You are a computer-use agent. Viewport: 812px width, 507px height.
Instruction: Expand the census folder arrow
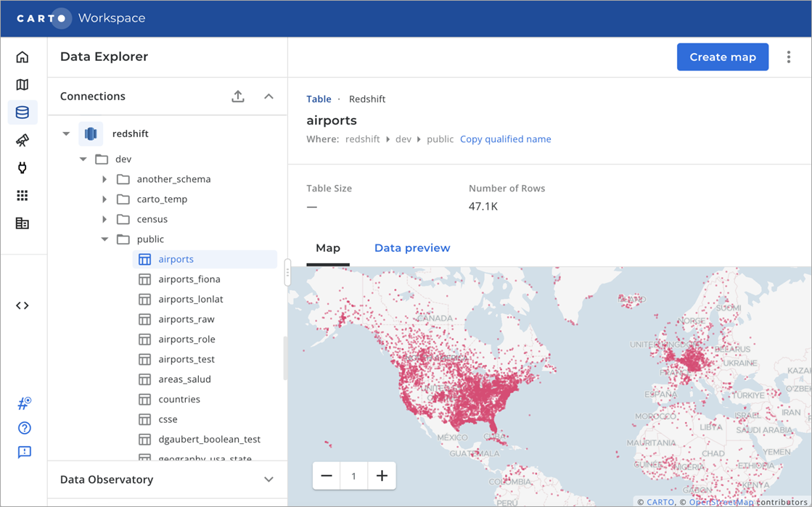coord(104,219)
